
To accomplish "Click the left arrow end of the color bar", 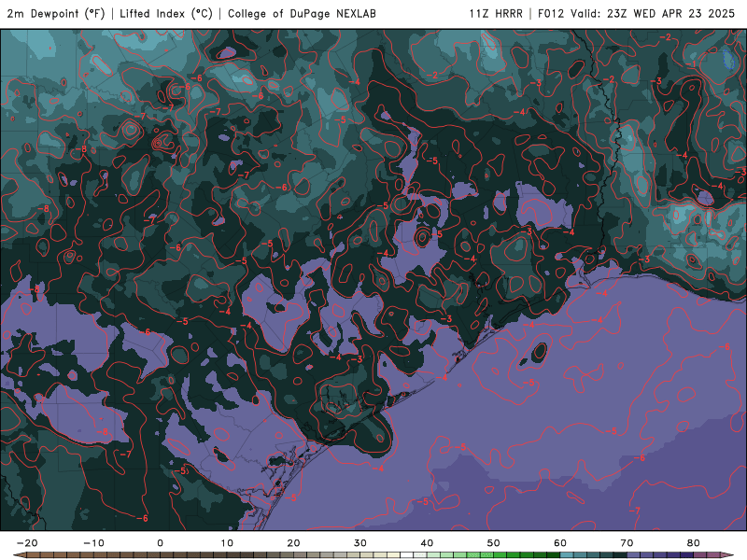I will point(20,555).
